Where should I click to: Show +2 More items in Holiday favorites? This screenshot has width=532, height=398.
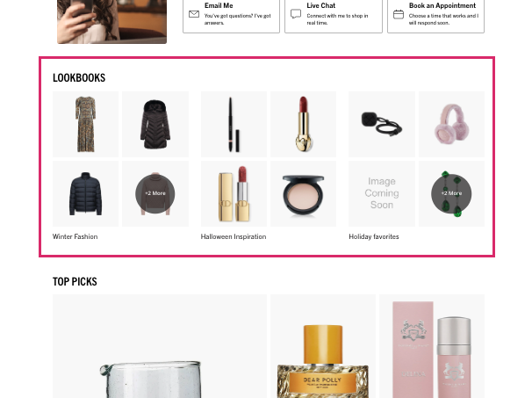(x=451, y=193)
